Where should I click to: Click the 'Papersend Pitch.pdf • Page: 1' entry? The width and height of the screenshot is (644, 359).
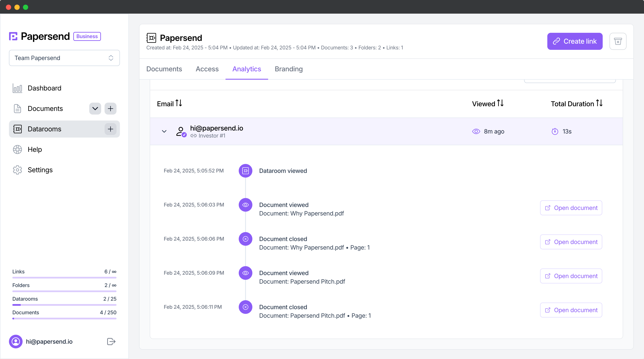click(315, 316)
